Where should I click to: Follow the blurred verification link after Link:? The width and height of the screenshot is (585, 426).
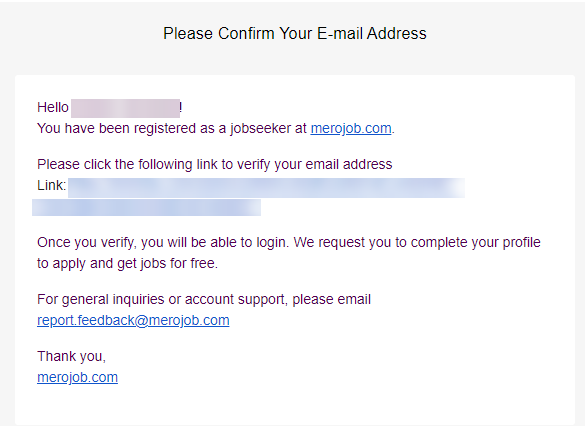point(266,188)
